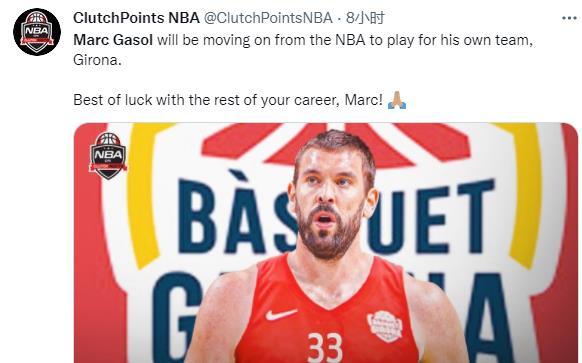Open the ClutchPoints NBA profile avatar

tap(37, 32)
